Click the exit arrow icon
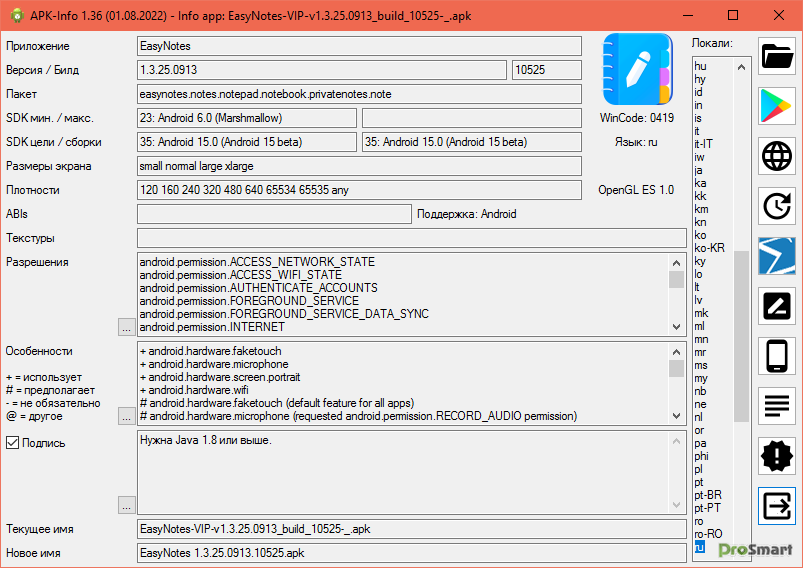 777,506
